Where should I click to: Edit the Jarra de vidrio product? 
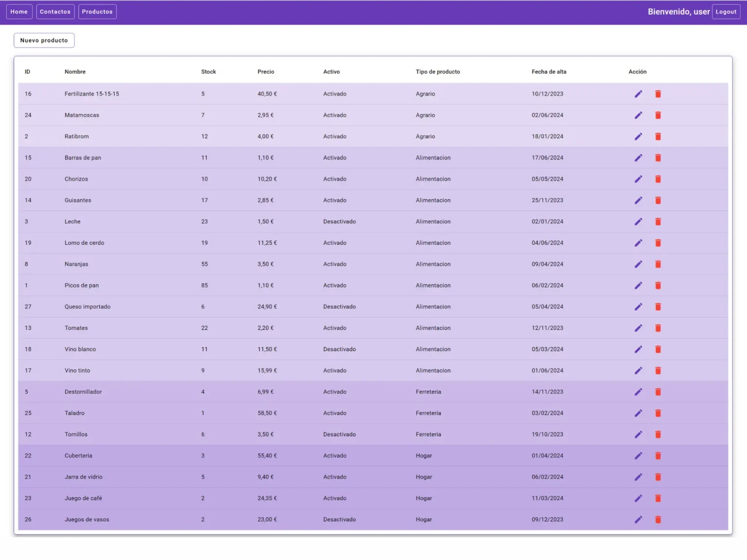(x=638, y=477)
